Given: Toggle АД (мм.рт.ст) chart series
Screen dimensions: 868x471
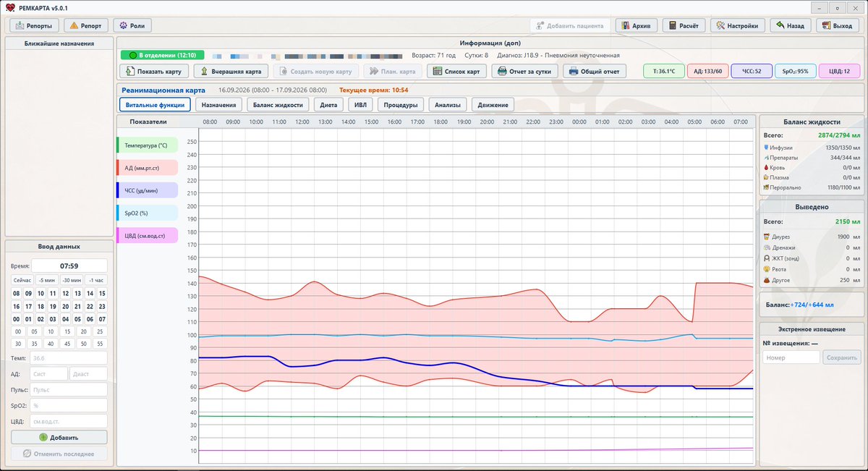Looking at the screenshot, I should pos(147,168).
